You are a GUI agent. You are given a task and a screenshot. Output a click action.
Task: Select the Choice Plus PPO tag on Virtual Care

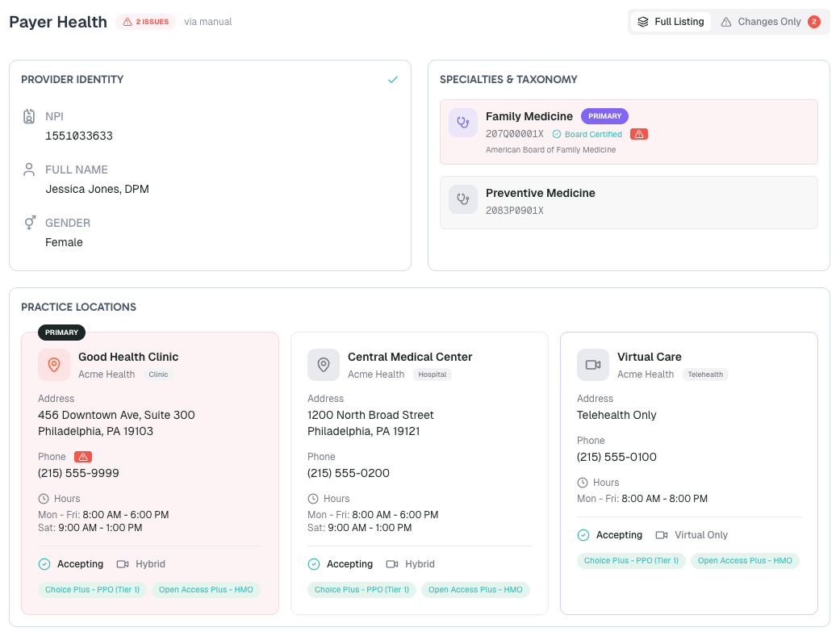point(631,560)
